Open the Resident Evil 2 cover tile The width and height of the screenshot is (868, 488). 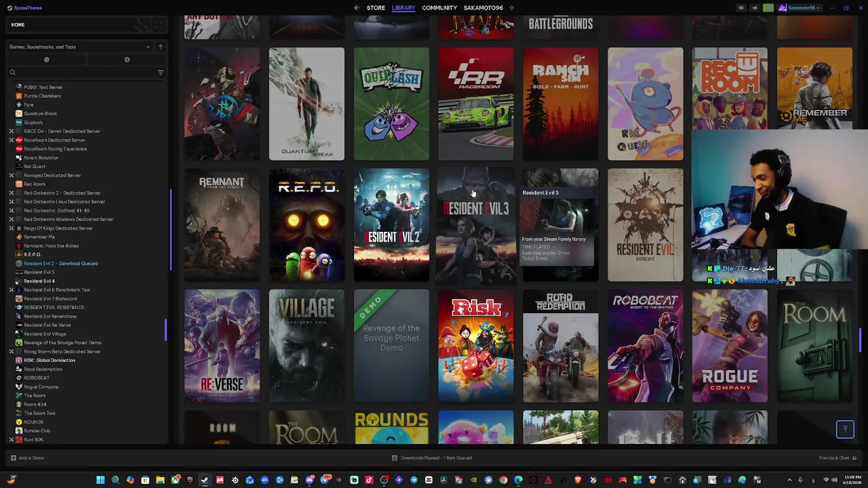391,225
